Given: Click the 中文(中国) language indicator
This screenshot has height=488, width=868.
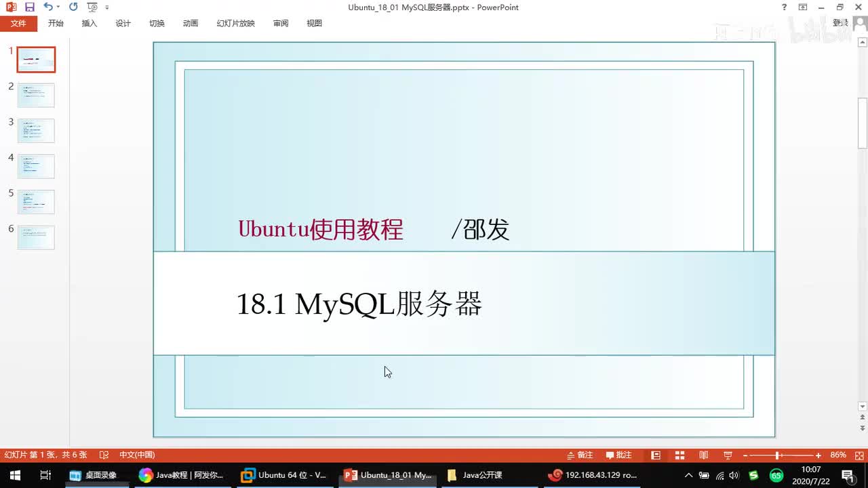Looking at the screenshot, I should click(x=137, y=455).
